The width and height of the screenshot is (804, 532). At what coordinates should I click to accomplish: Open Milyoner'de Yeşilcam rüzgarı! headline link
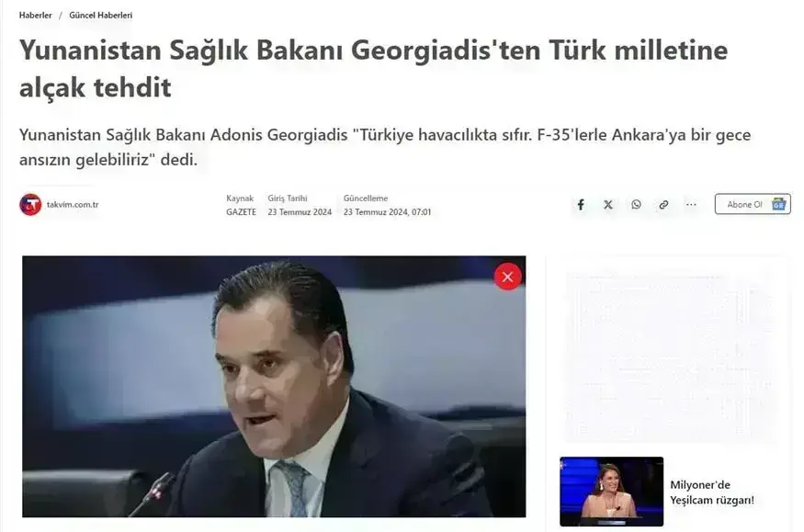(x=712, y=492)
